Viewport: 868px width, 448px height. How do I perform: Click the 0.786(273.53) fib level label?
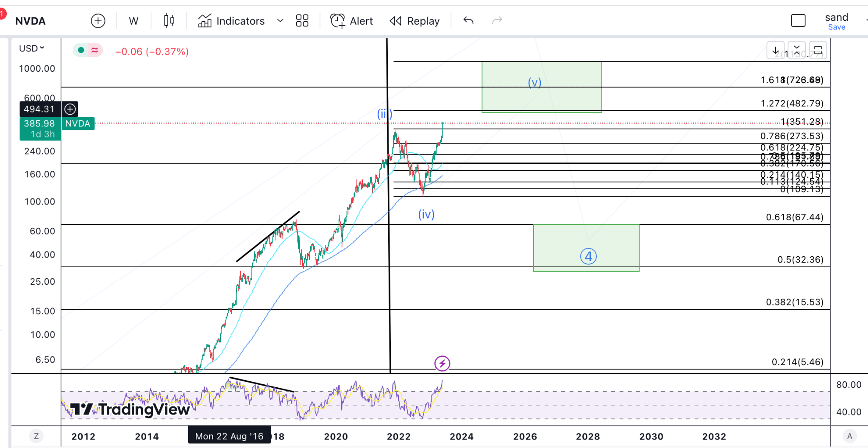(792, 136)
